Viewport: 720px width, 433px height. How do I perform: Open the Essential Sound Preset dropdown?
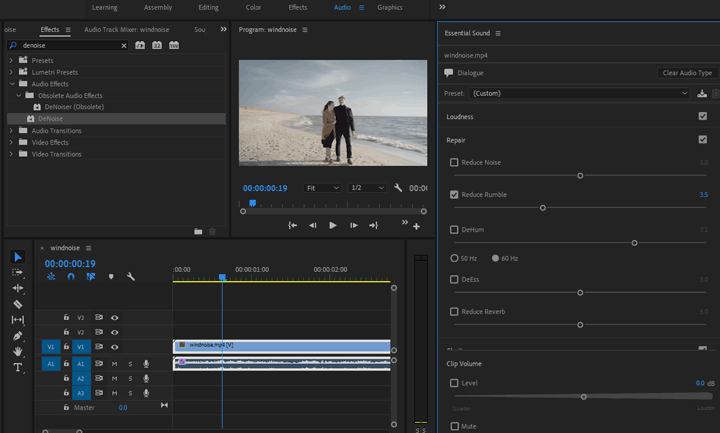point(580,93)
